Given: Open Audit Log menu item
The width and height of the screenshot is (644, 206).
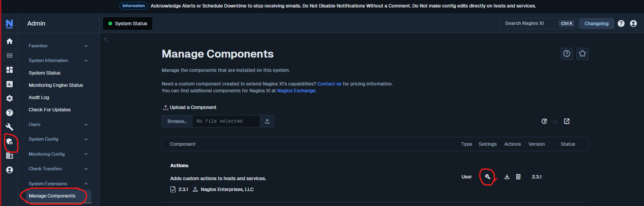Looking at the screenshot, I should click(x=39, y=97).
